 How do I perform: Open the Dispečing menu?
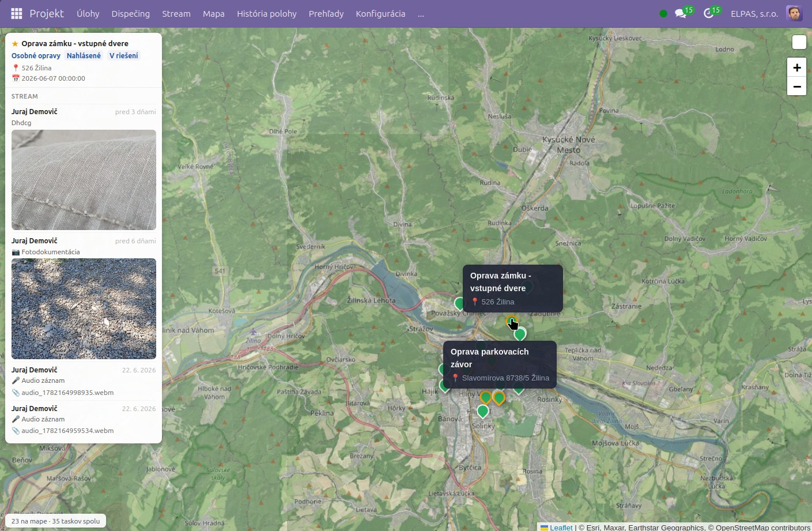(x=131, y=13)
